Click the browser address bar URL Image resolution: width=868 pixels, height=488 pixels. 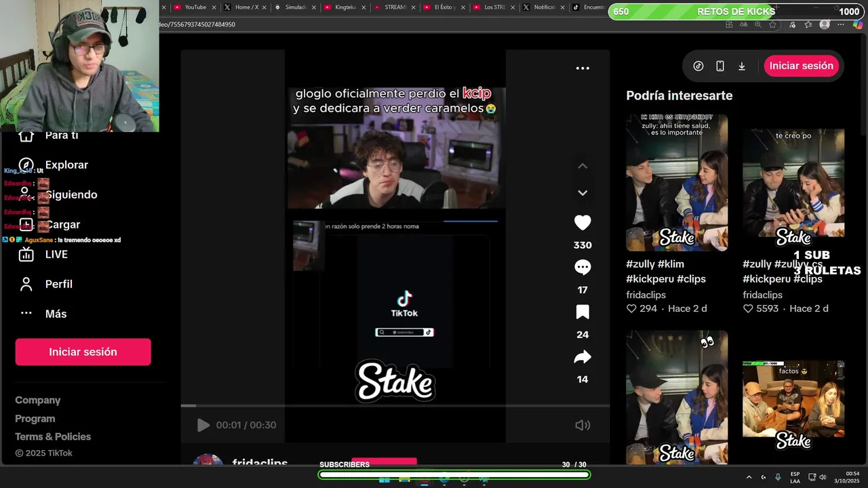[197, 24]
